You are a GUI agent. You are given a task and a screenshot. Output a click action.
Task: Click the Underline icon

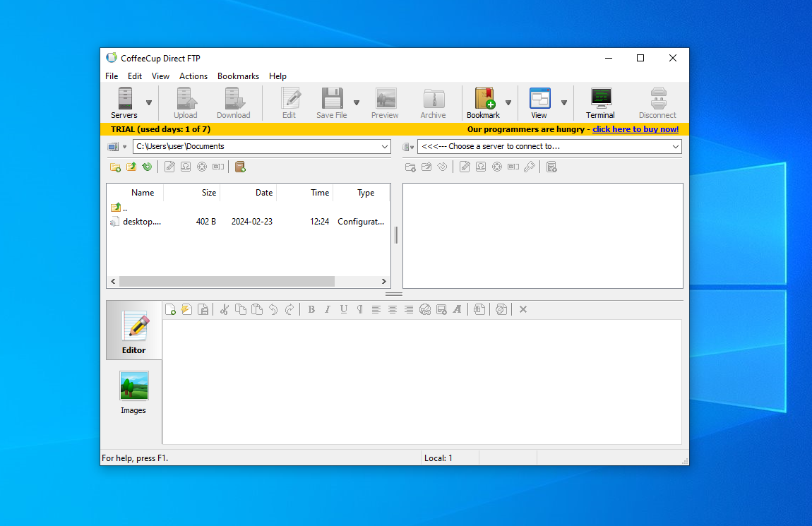coord(344,309)
